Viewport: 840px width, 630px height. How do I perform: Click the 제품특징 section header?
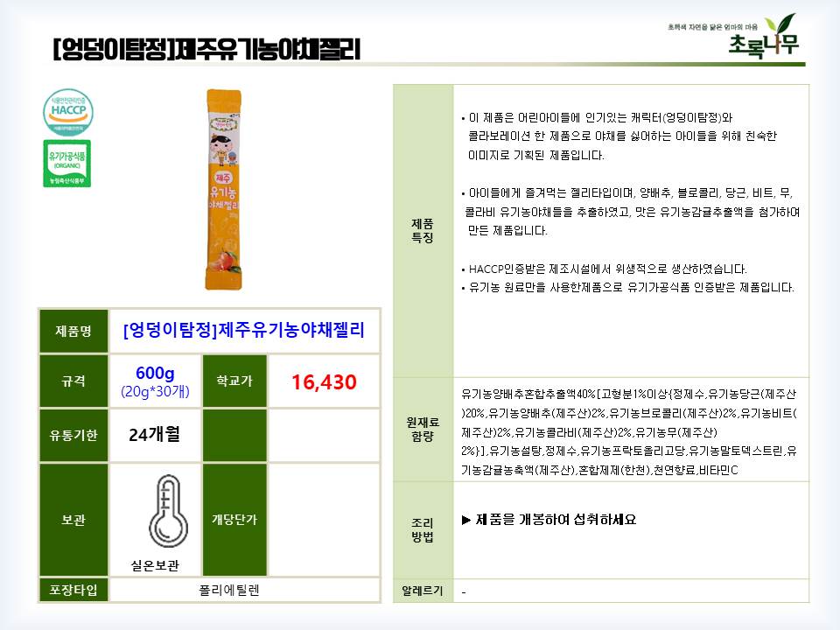423,231
